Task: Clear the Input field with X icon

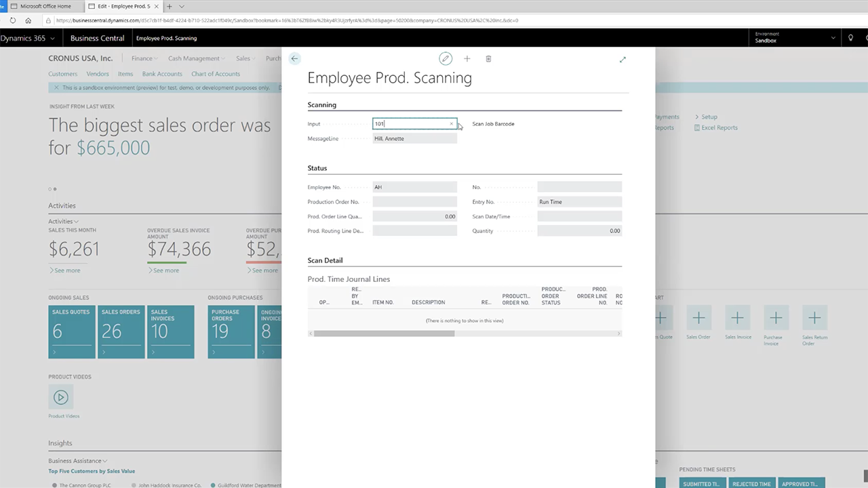Action: click(x=452, y=124)
